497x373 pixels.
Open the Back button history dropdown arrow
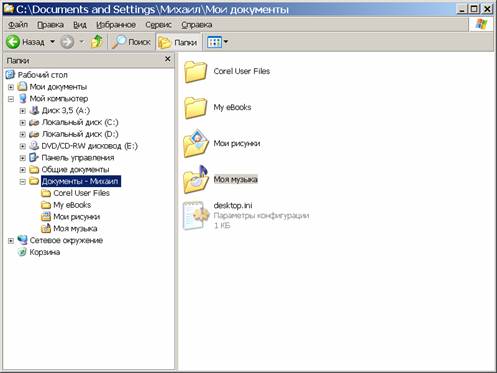(52, 42)
